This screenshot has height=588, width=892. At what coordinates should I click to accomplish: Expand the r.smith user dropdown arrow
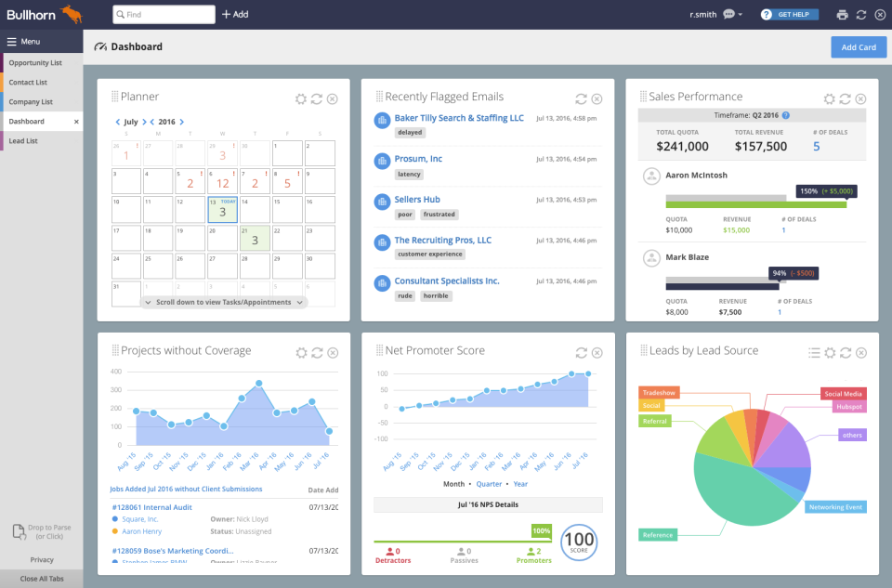tap(741, 15)
